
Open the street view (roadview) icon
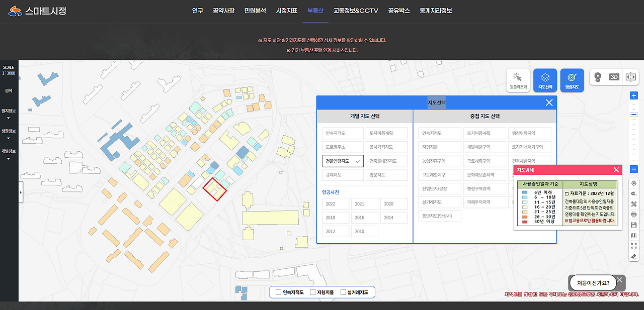tap(598, 77)
